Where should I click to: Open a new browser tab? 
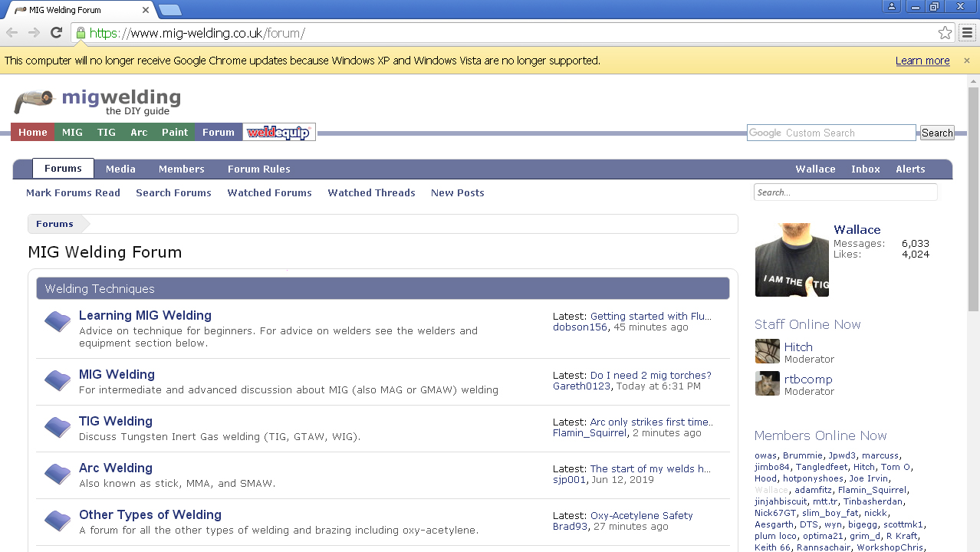pos(169,9)
